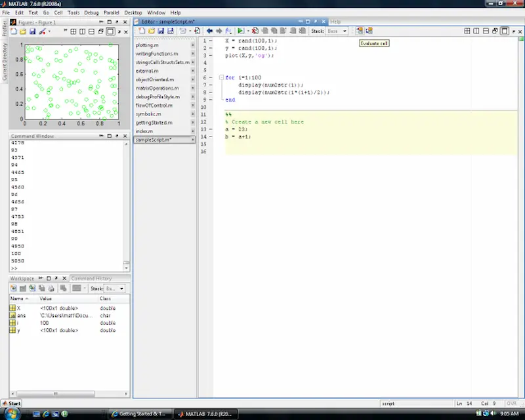The height and width of the screenshot is (420, 525).
Task: Open the Debug menu
Action: click(x=92, y=12)
